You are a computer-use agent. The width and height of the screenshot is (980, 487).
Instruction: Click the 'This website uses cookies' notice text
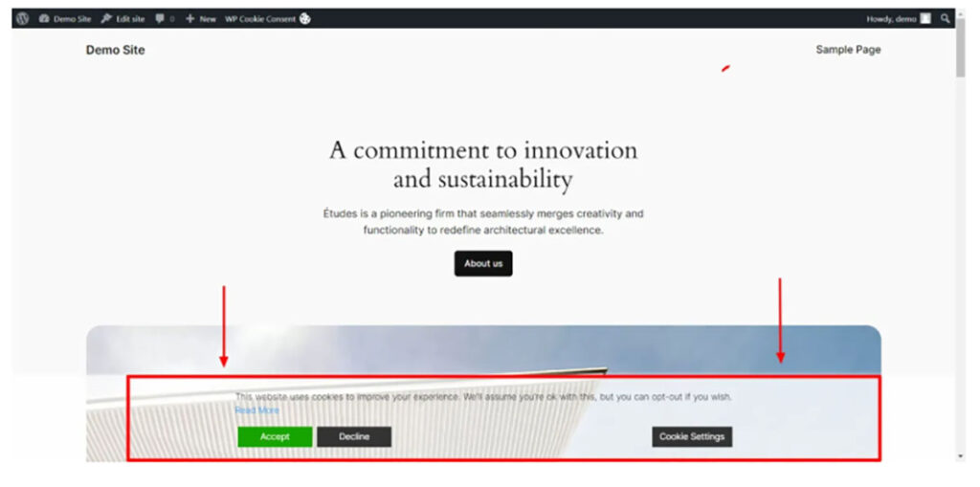click(x=483, y=396)
